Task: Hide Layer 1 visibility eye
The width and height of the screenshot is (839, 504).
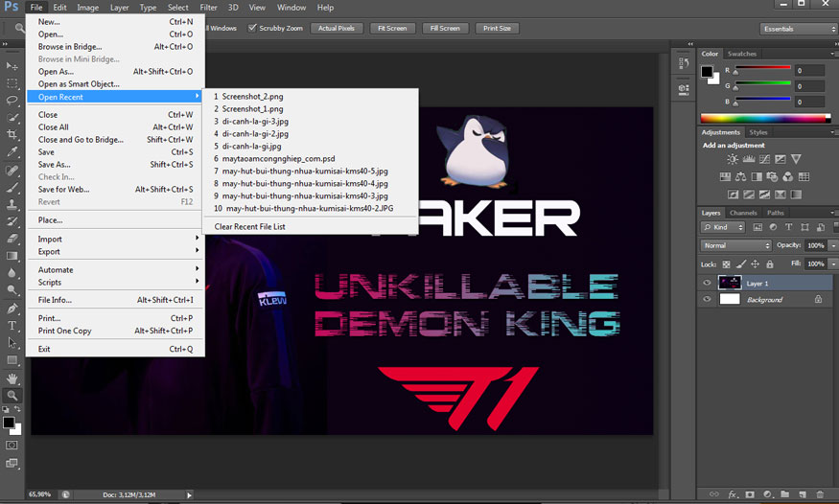Action: (707, 283)
